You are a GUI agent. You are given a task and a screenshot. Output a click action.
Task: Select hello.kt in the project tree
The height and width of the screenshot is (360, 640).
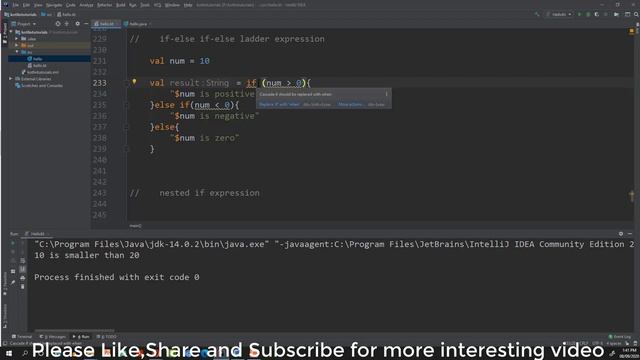coord(40,66)
